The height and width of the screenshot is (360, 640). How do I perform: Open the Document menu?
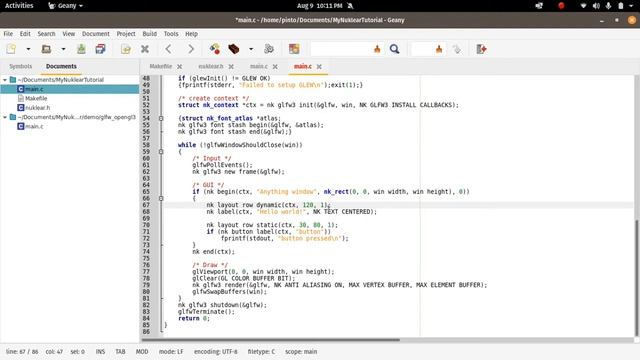pyautogui.click(x=96, y=34)
